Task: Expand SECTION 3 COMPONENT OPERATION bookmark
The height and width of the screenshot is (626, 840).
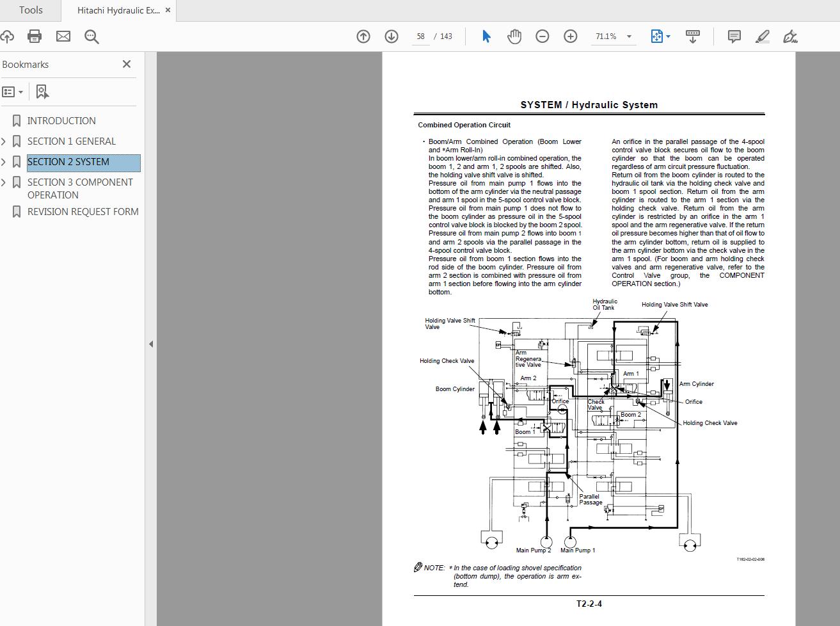Action: click(x=4, y=182)
